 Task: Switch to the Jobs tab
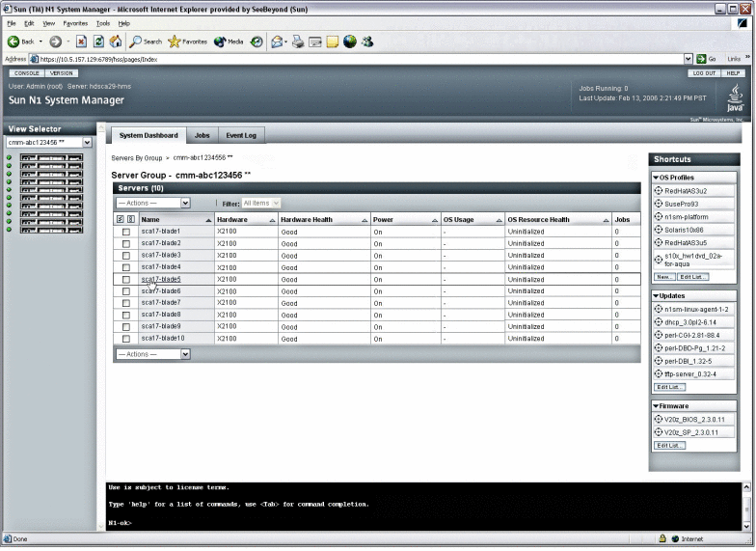point(202,135)
